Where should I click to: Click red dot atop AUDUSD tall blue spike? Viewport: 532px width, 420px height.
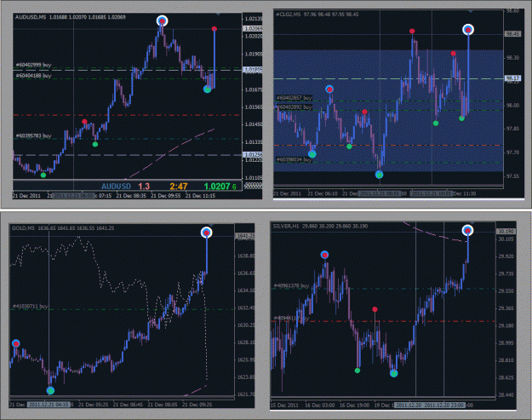tap(215, 29)
